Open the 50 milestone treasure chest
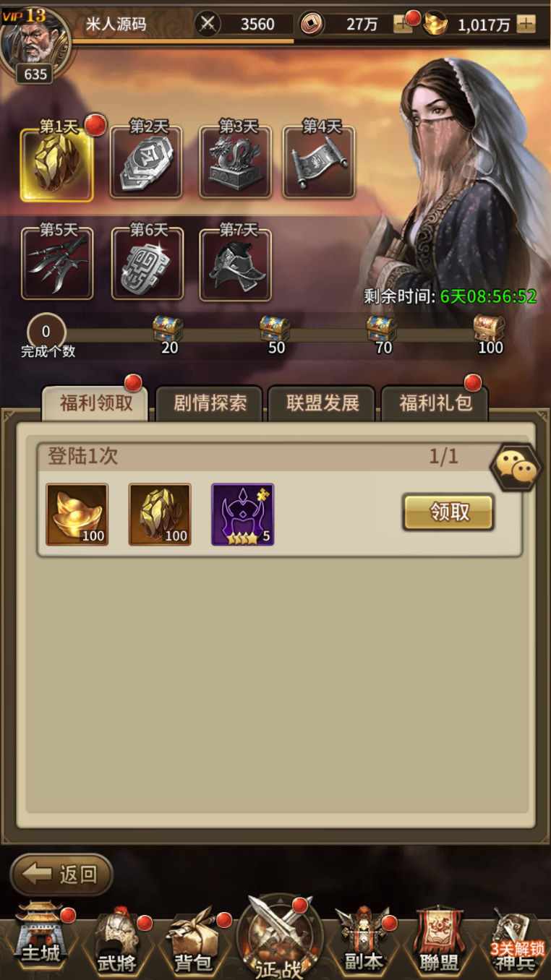 (x=275, y=329)
